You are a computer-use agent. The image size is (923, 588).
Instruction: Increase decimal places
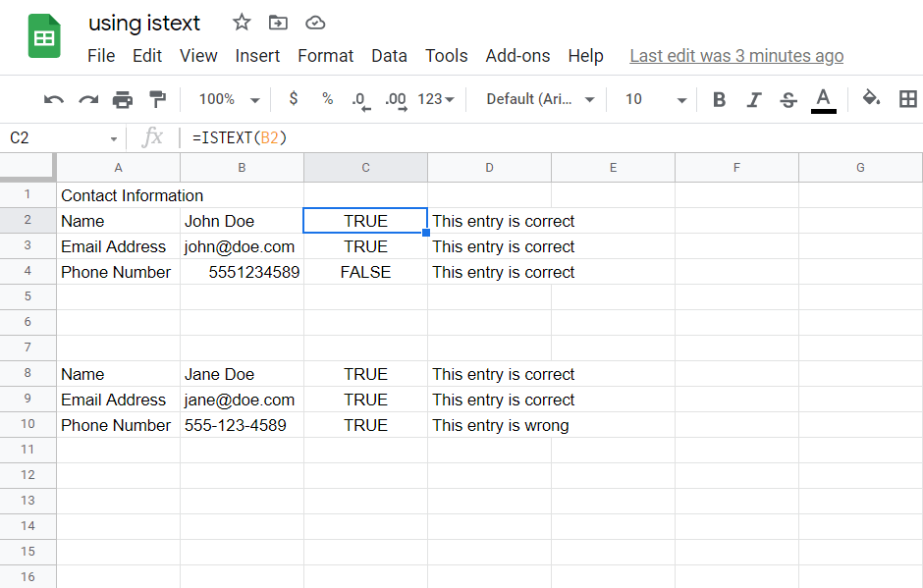pos(396,100)
